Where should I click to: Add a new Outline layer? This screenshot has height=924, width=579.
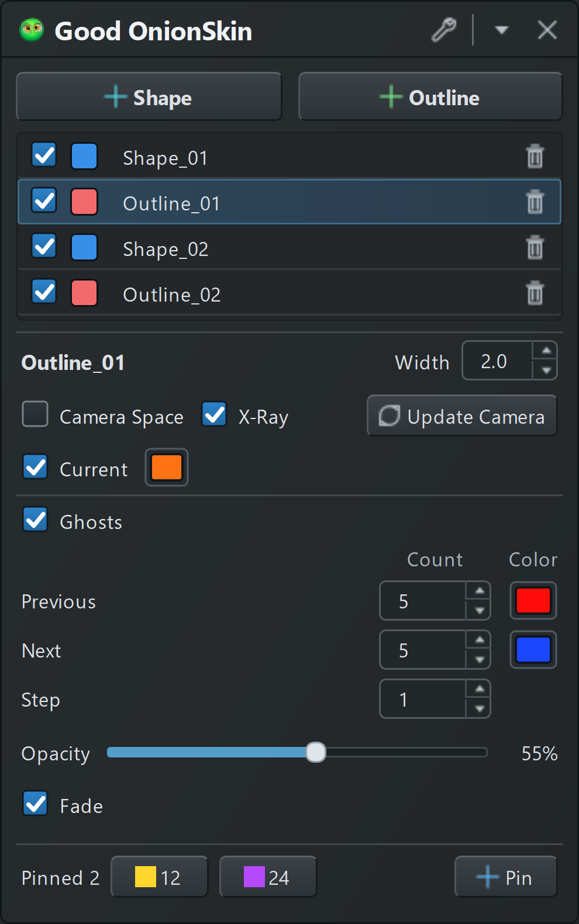coord(430,96)
